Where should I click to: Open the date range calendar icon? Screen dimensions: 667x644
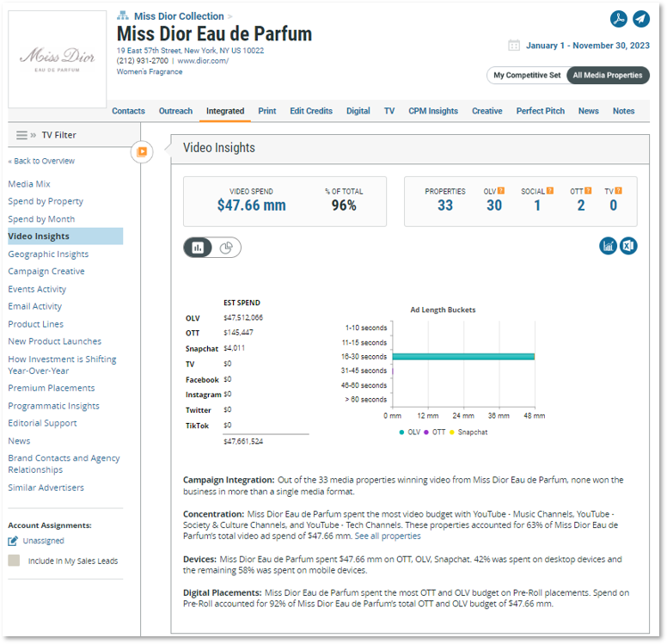tap(514, 45)
